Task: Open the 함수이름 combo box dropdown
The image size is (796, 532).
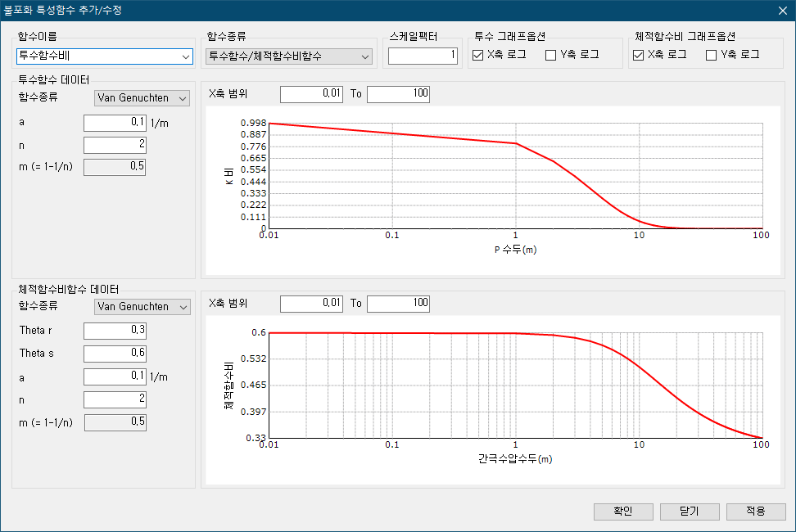Action: [186, 56]
